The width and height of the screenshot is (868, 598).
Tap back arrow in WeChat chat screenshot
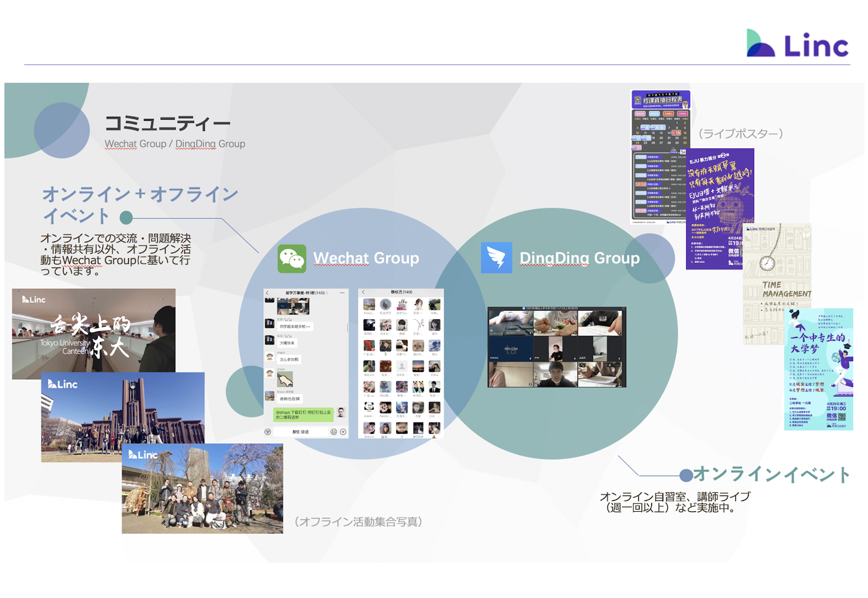pyautogui.click(x=267, y=293)
